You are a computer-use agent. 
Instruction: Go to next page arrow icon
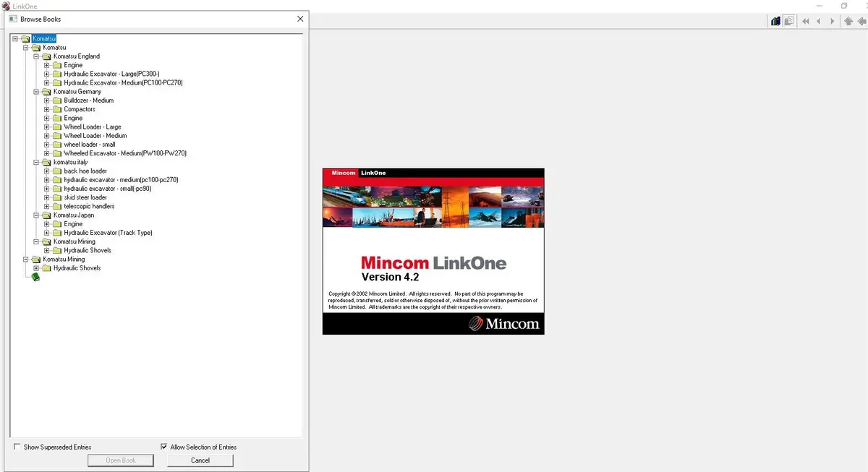[833, 21]
